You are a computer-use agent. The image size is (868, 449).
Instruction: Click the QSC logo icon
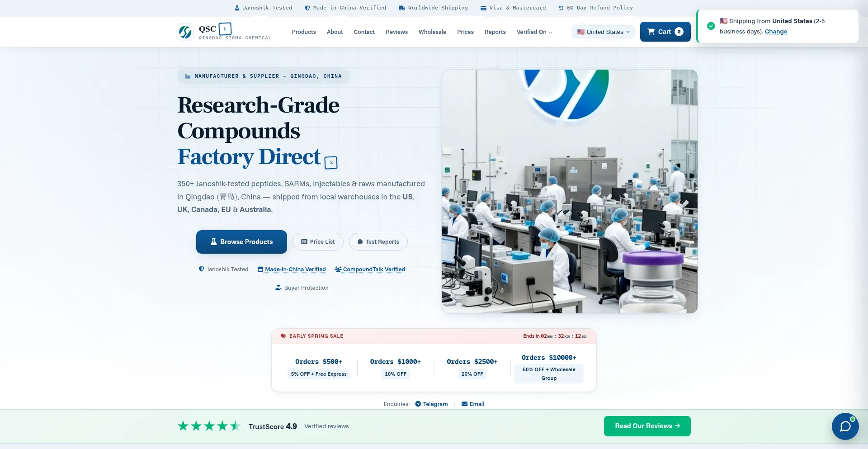(x=185, y=32)
